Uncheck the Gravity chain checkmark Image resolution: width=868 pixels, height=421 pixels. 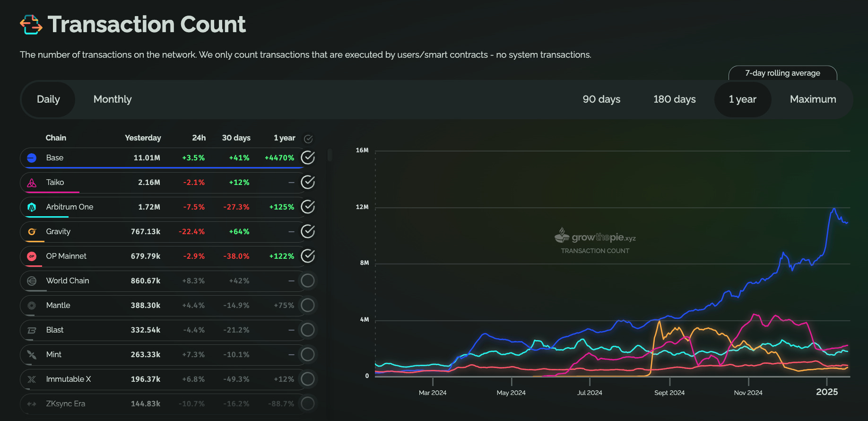tap(308, 231)
